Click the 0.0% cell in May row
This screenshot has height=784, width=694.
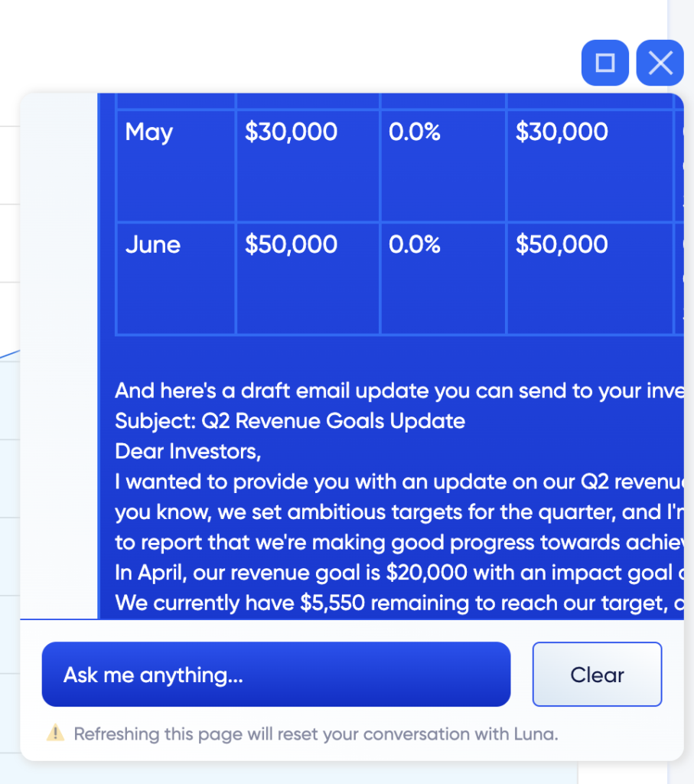[x=443, y=165]
